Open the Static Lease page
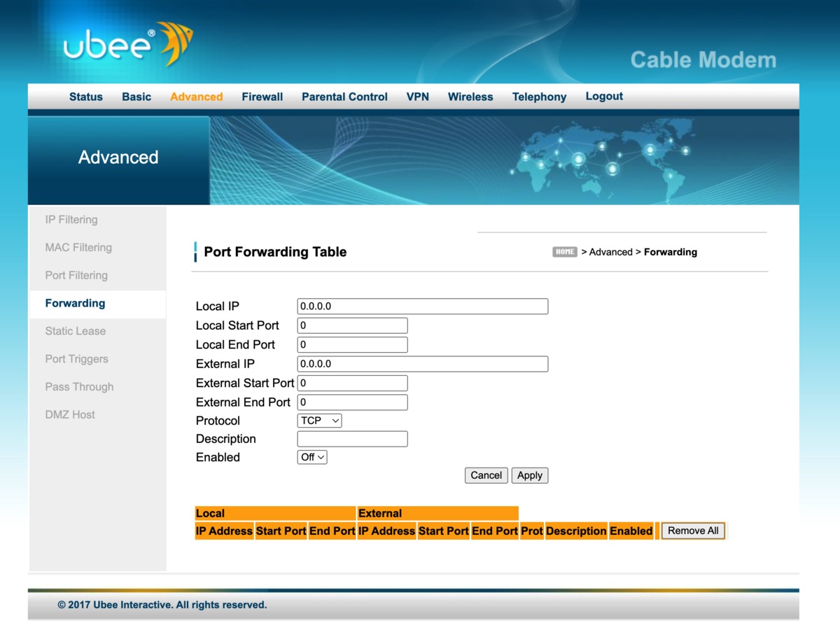This screenshot has width=840, height=644. point(75,331)
